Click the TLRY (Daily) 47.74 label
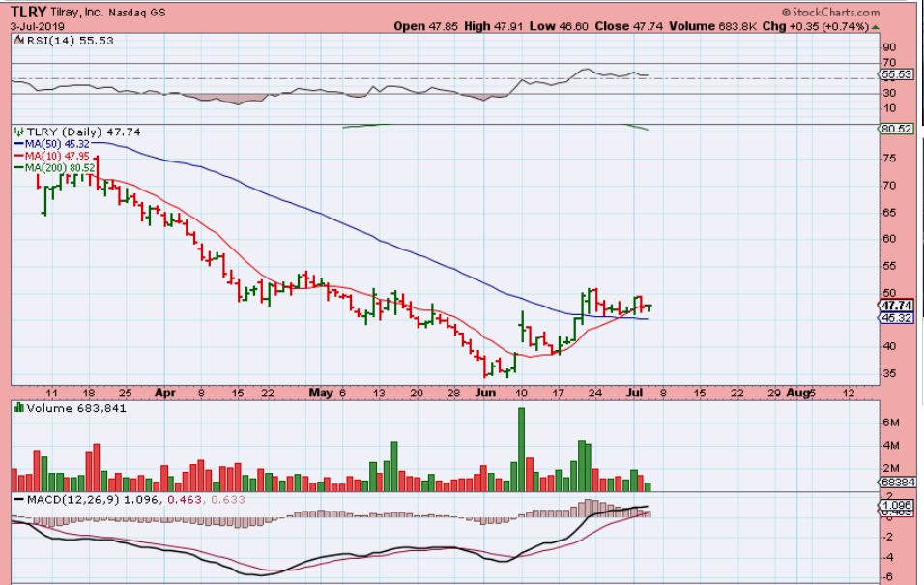Screen dimensions: 924x585 pos(84,132)
